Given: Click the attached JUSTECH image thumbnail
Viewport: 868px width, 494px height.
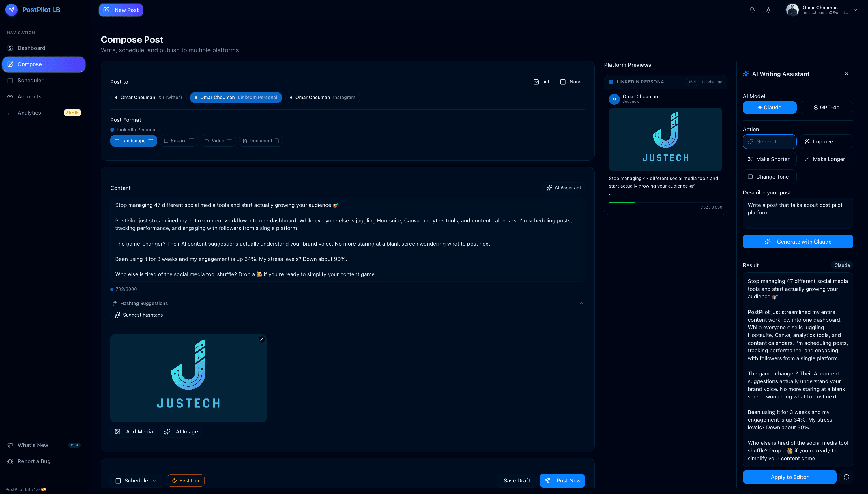Looking at the screenshot, I should click(188, 378).
